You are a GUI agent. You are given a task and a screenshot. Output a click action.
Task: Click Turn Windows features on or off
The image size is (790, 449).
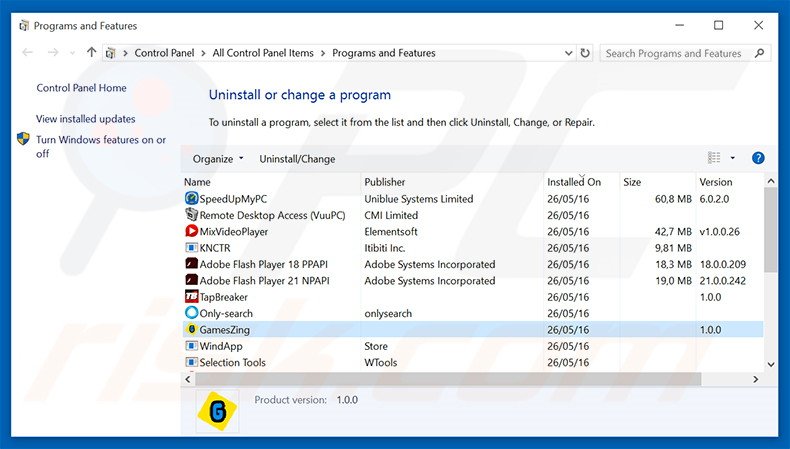click(100, 147)
